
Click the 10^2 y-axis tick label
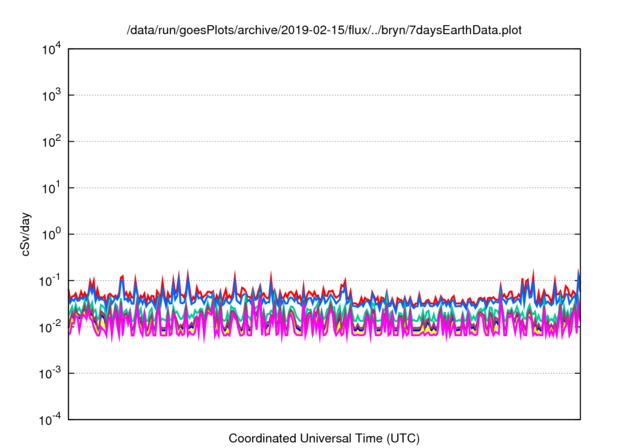(51, 142)
